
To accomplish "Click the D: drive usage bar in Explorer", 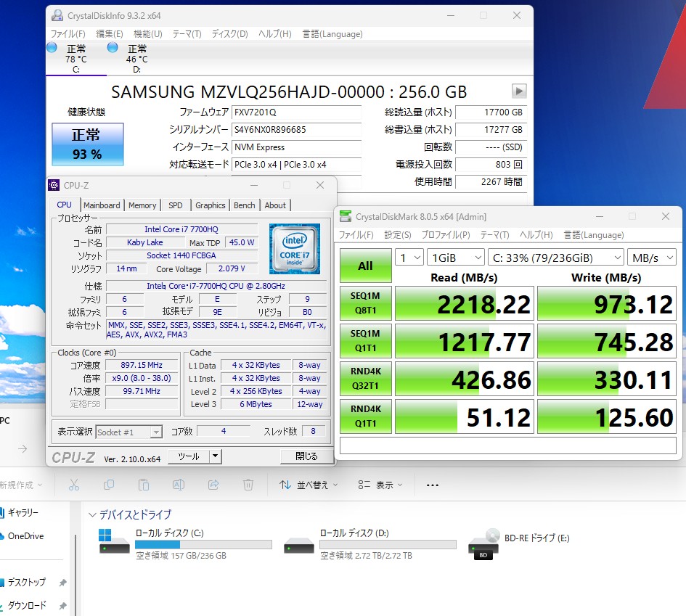I will 388,544.
